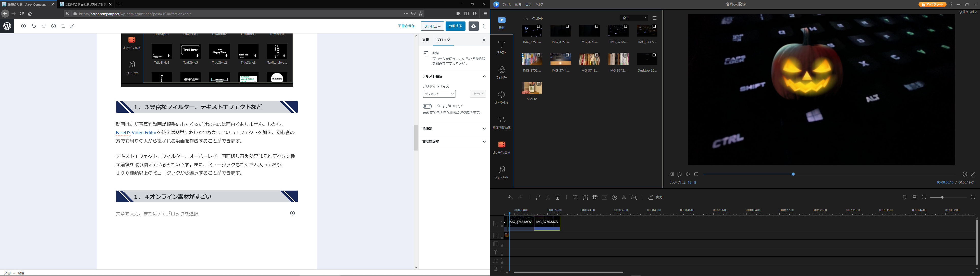
Task: Click the 公開する publish button
Action: (x=455, y=26)
